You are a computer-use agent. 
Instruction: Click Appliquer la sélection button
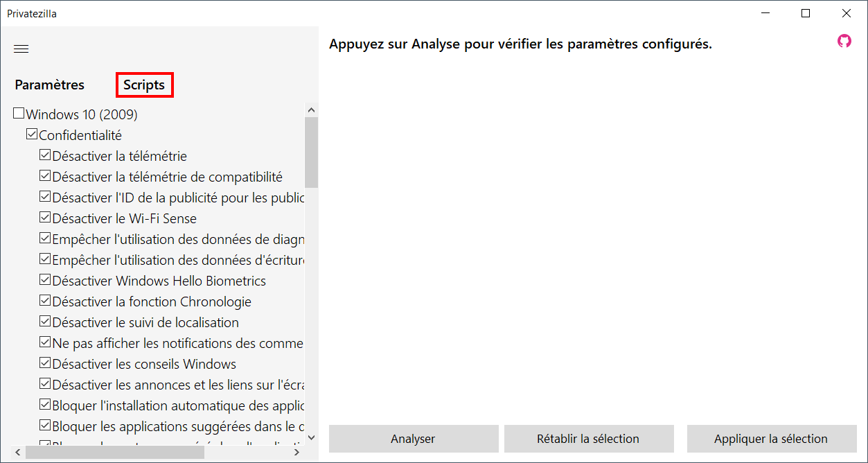tap(771, 439)
